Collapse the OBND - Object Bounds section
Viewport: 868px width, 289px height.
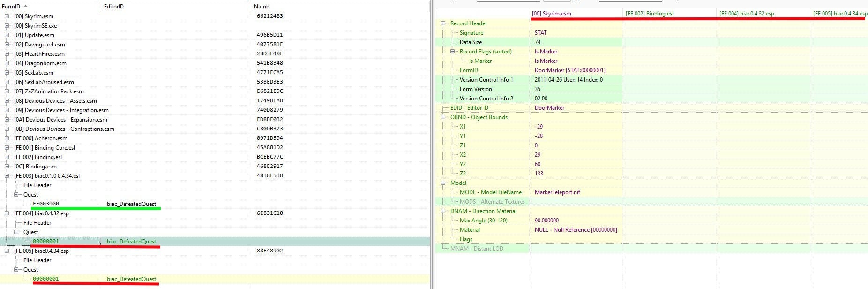click(x=443, y=117)
